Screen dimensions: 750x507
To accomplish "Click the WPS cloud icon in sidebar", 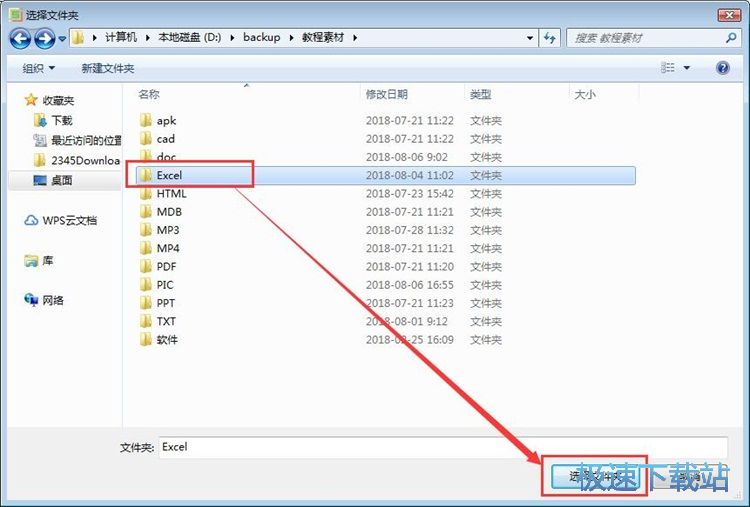I will 31,220.
